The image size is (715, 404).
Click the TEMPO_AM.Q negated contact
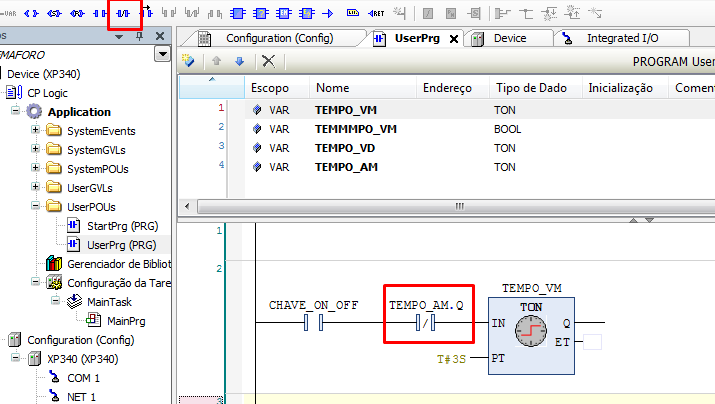[x=427, y=323]
